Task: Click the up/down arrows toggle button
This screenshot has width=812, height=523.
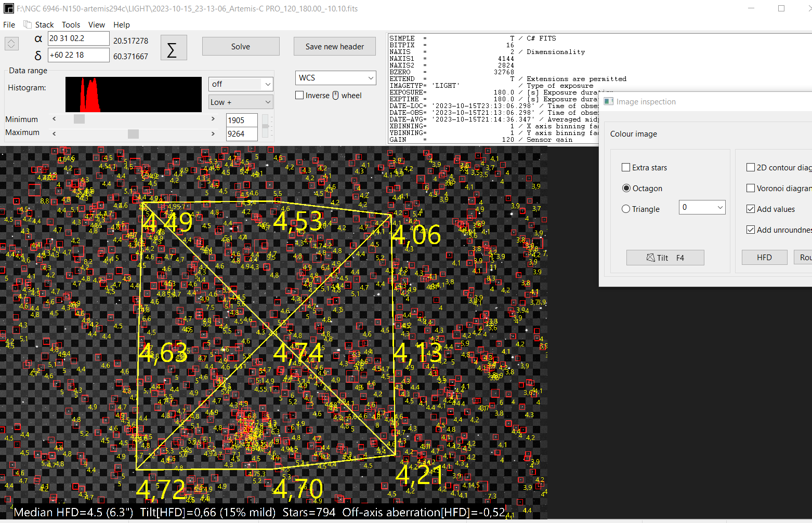Action: (11, 44)
